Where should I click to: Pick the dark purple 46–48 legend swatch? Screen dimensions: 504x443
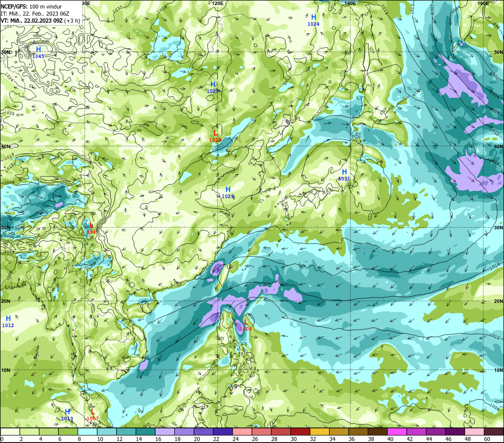(455, 431)
